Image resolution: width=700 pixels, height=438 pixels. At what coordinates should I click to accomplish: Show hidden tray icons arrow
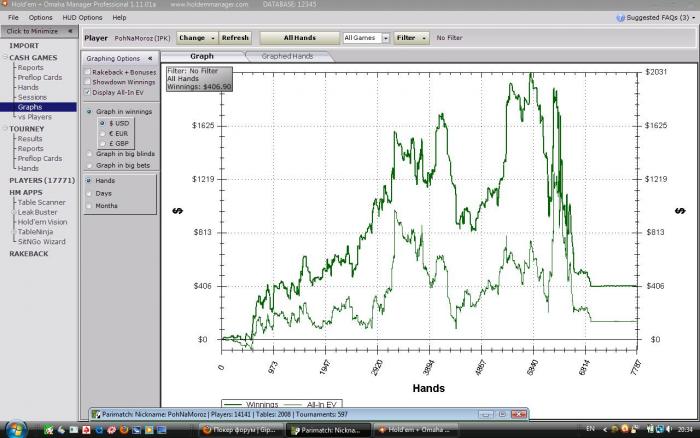pos(605,430)
